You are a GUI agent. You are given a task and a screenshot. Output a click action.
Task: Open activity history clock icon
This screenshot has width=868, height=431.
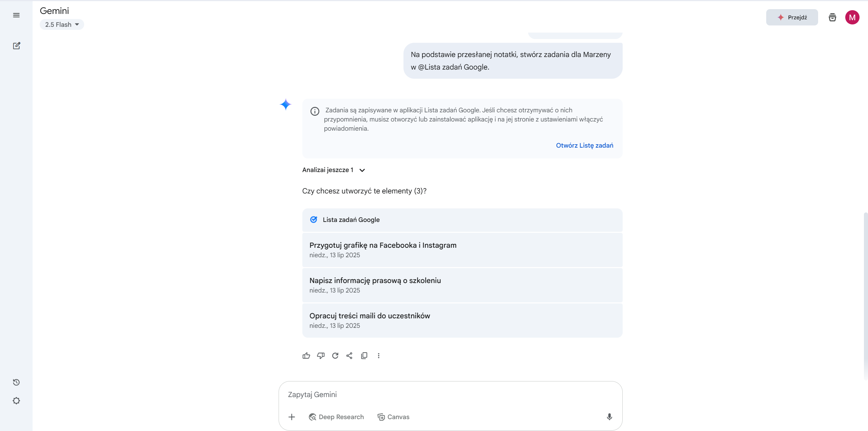[16, 382]
